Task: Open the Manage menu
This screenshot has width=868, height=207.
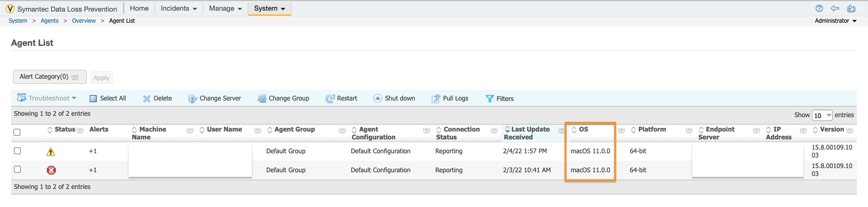Action: click(225, 8)
